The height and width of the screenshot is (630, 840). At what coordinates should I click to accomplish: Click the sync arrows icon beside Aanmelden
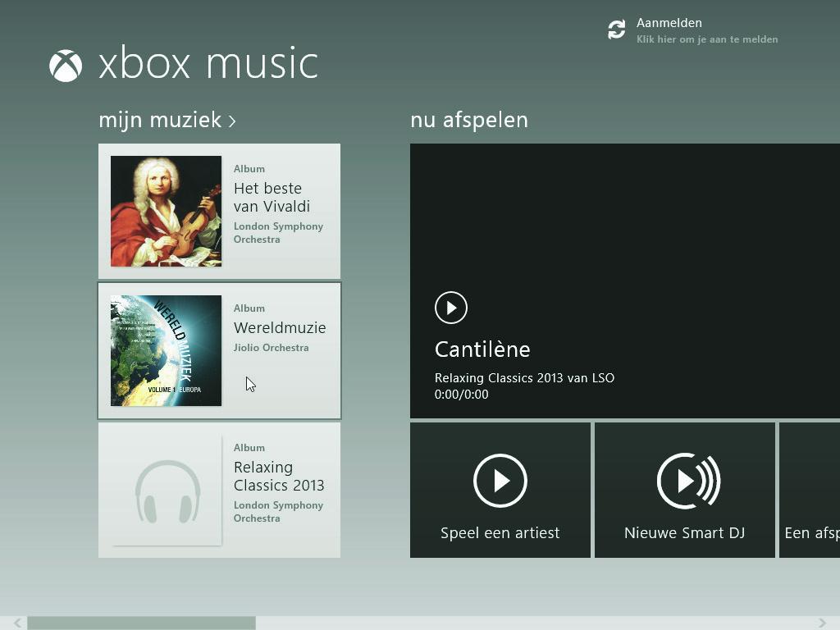pos(616,30)
